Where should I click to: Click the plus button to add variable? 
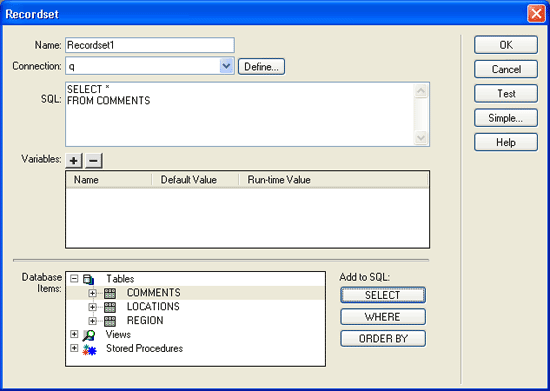click(74, 161)
